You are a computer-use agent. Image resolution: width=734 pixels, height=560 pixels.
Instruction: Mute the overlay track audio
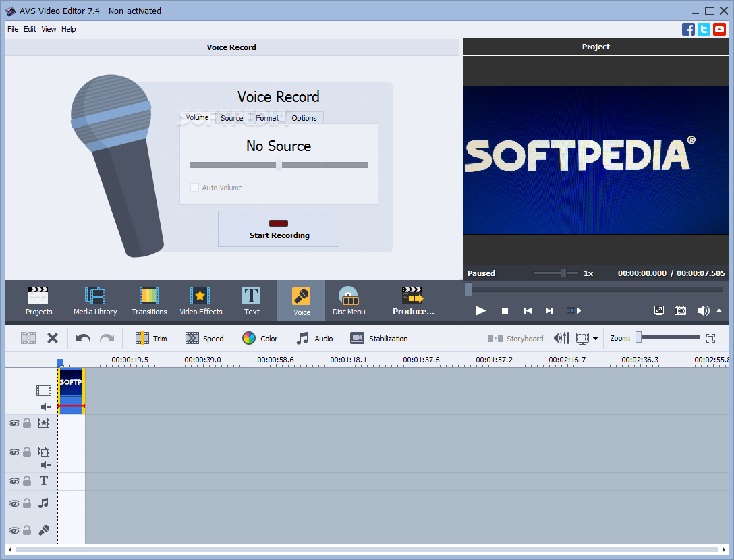pos(45,465)
